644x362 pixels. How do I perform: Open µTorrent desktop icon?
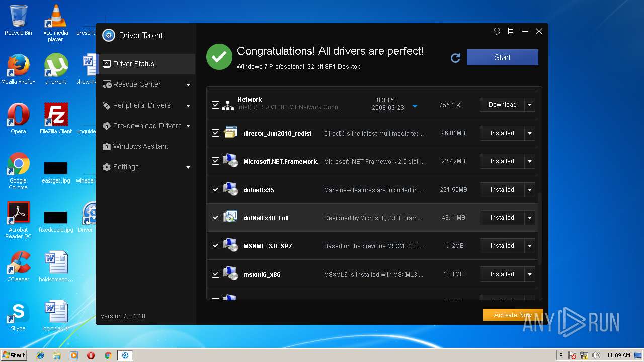[55, 69]
